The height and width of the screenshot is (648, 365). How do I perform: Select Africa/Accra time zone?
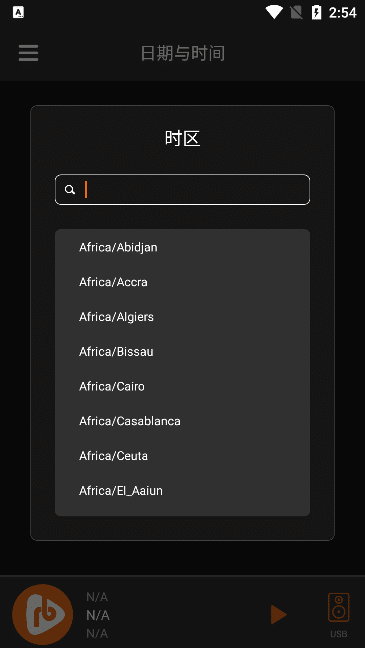(182, 282)
